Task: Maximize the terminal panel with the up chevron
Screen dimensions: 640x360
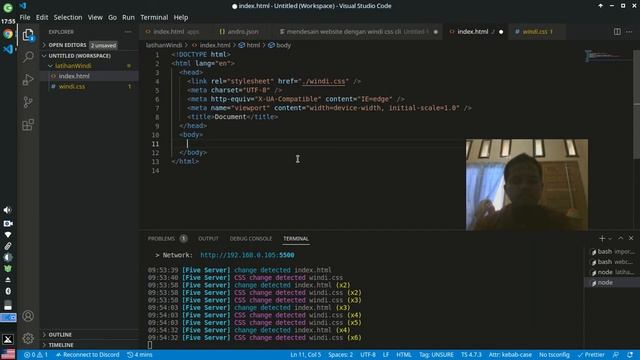Action: (x=621, y=238)
